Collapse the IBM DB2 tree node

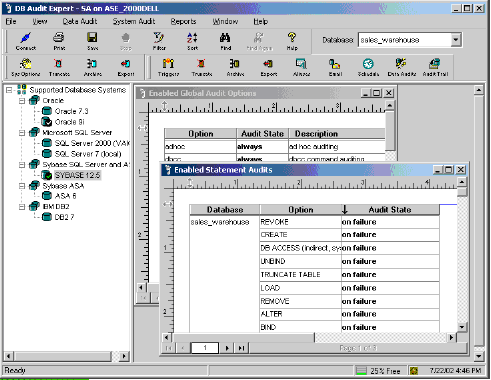click(x=22, y=207)
